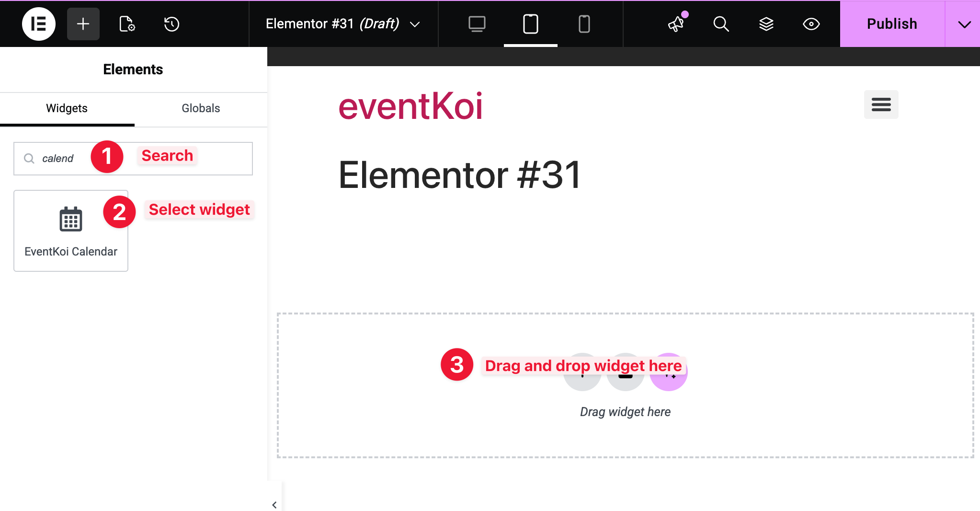Viewport: 980px width, 511px height.
Task: Open the Publish options arrow
Action: [x=964, y=24]
